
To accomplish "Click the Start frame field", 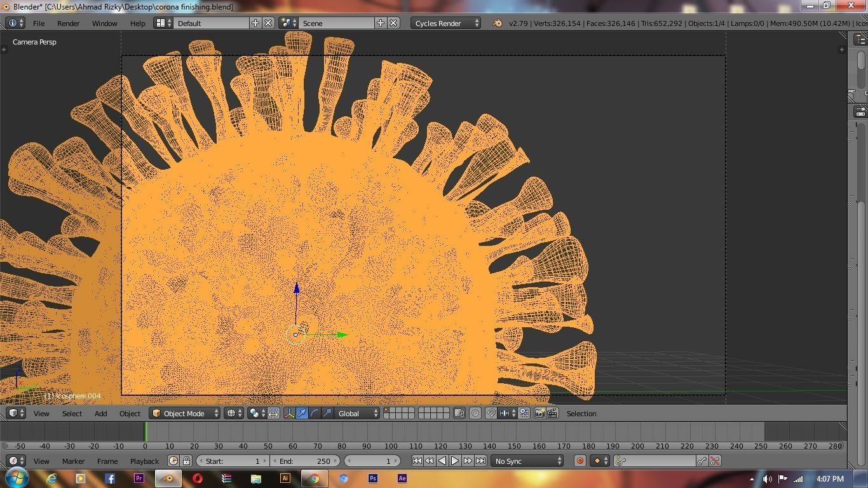I will click(233, 461).
